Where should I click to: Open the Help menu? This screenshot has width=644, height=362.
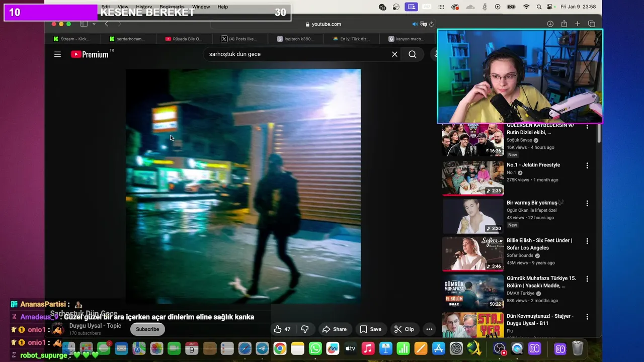[x=222, y=7]
